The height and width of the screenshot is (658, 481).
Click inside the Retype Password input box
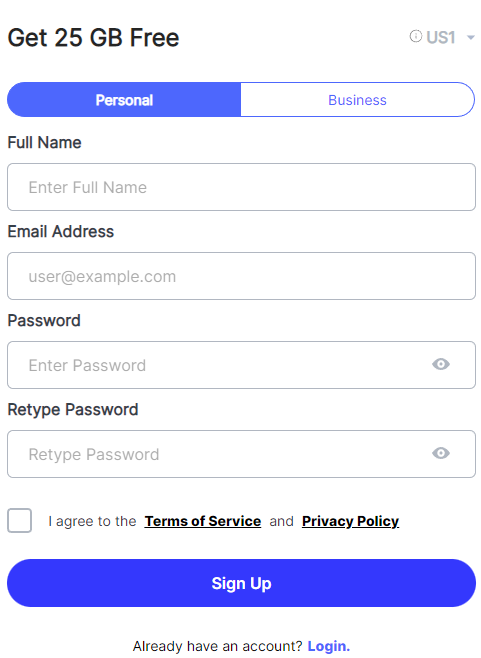[x=241, y=454]
